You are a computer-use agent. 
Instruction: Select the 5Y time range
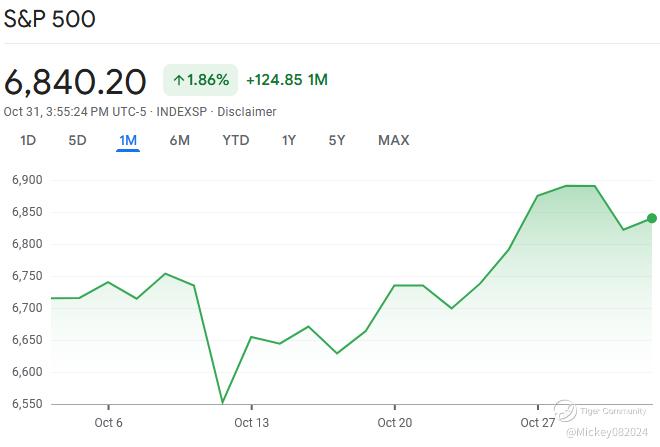click(337, 141)
